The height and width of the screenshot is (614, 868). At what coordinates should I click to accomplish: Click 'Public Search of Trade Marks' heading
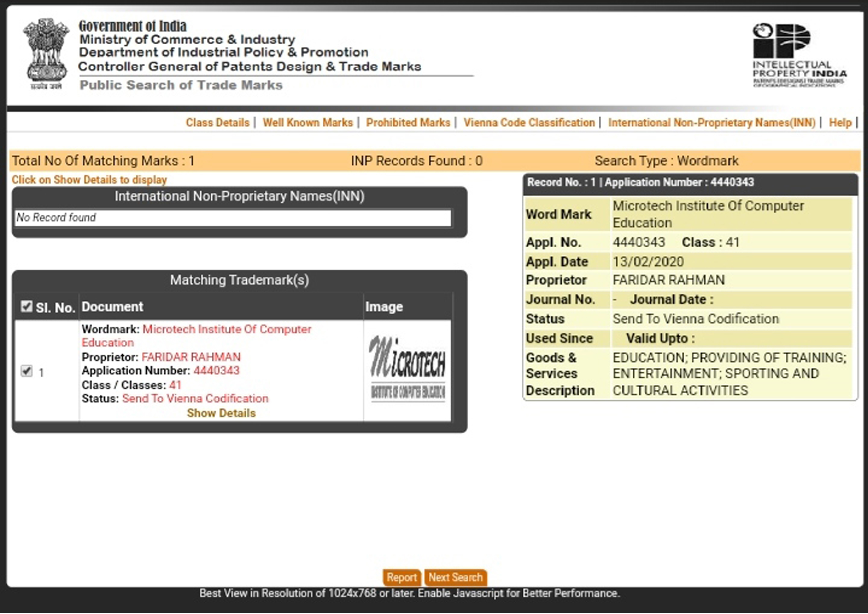coord(181,85)
